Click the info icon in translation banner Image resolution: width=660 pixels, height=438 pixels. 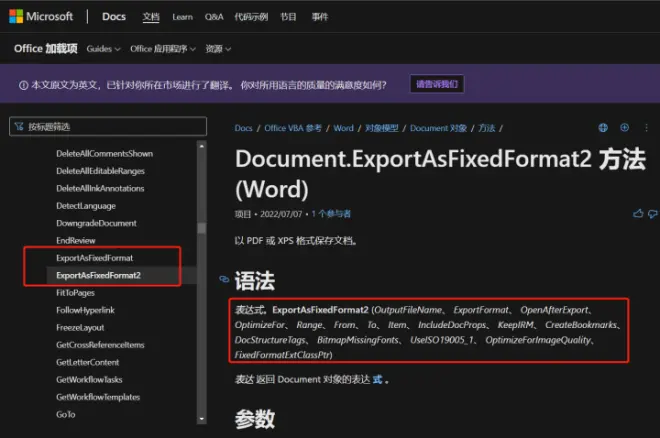24,85
